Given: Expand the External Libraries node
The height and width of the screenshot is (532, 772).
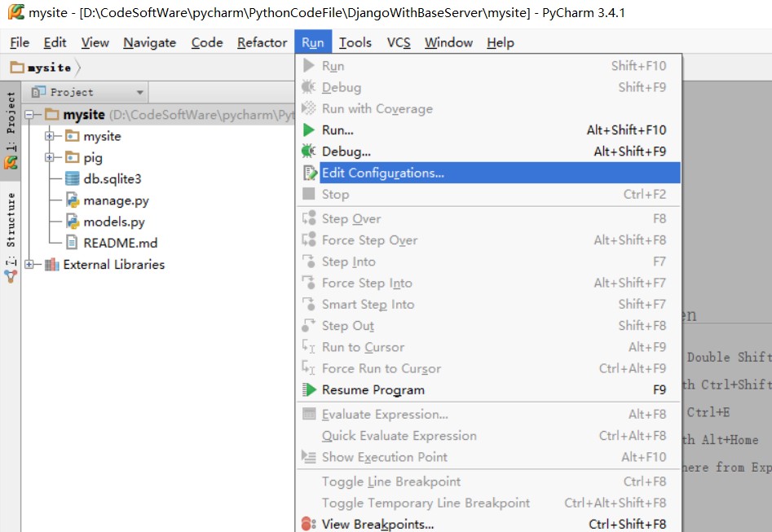Looking at the screenshot, I should [29, 264].
